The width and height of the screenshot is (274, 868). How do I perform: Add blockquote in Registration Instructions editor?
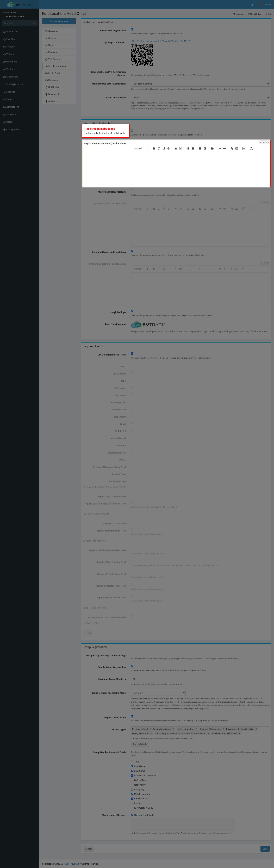220,149
